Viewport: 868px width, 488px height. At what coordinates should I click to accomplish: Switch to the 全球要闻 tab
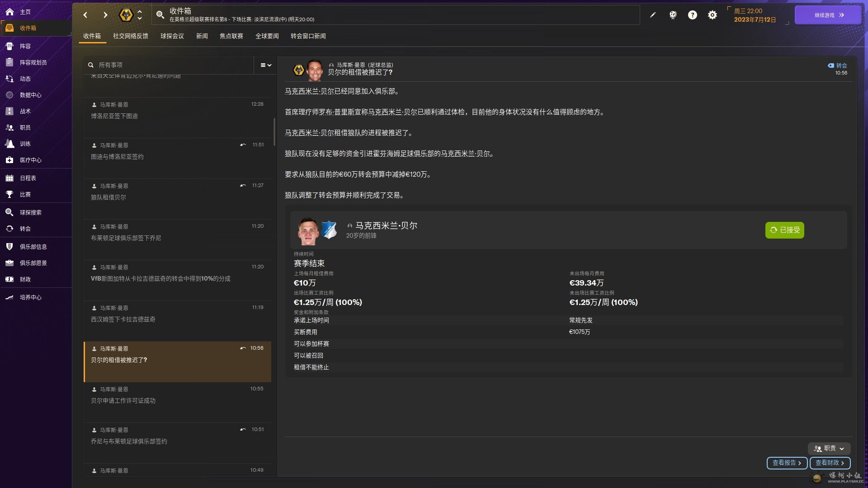(x=267, y=36)
